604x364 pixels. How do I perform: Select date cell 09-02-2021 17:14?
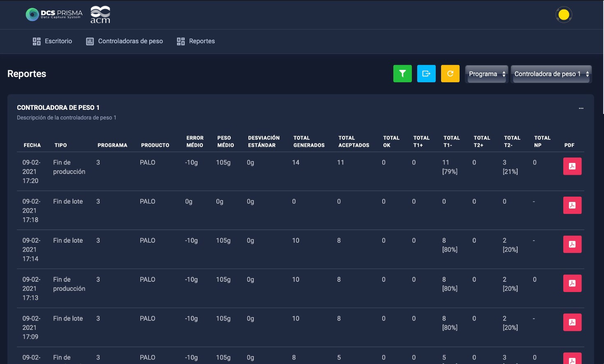[31, 250]
